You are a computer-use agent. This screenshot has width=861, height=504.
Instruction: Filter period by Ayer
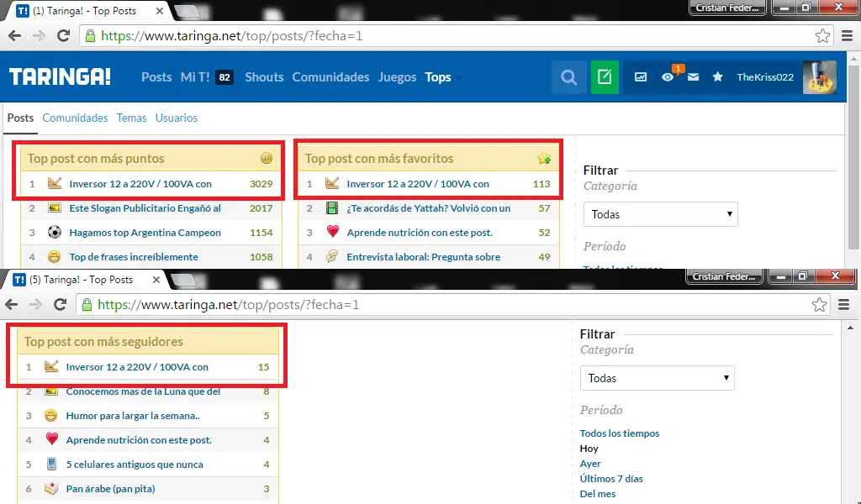[590, 464]
